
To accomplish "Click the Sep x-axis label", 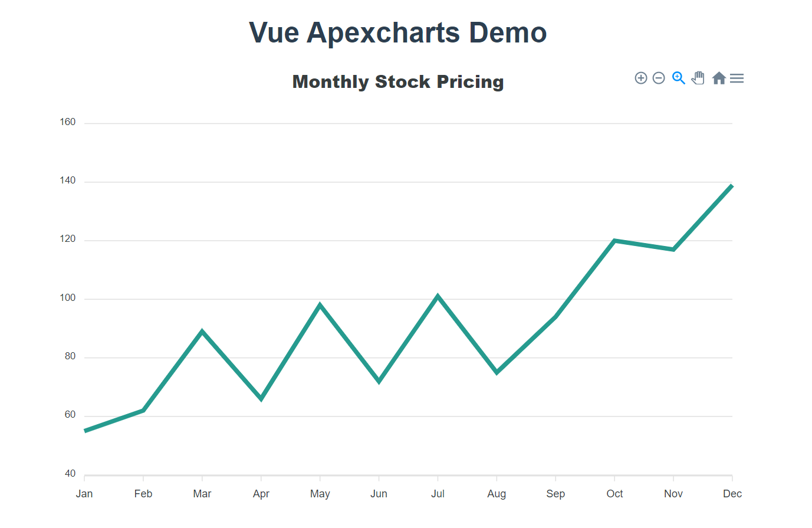I will (555, 494).
